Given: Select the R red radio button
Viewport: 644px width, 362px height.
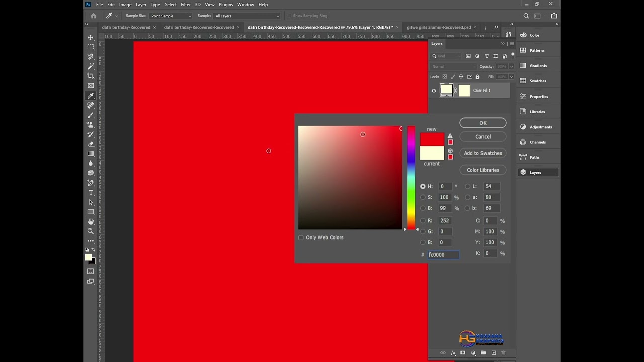Looking at the screenshot, I should click(423, 221).
